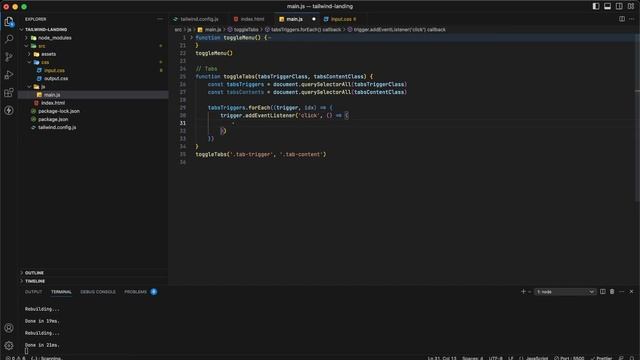This screenshot has width=640, height=360.
Task: Open the PROBLEMS panel tab
Action: pyautogui.click(x=136, y=292)
